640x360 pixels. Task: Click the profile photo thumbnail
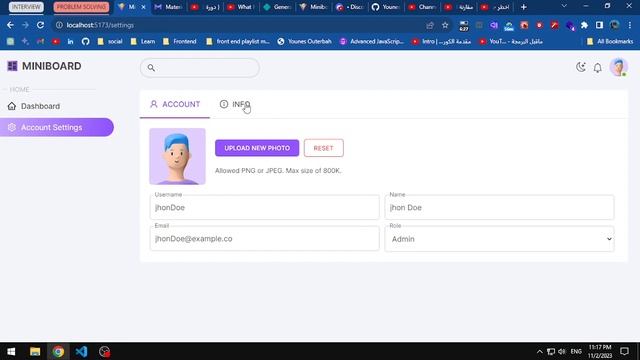[177, 156]
